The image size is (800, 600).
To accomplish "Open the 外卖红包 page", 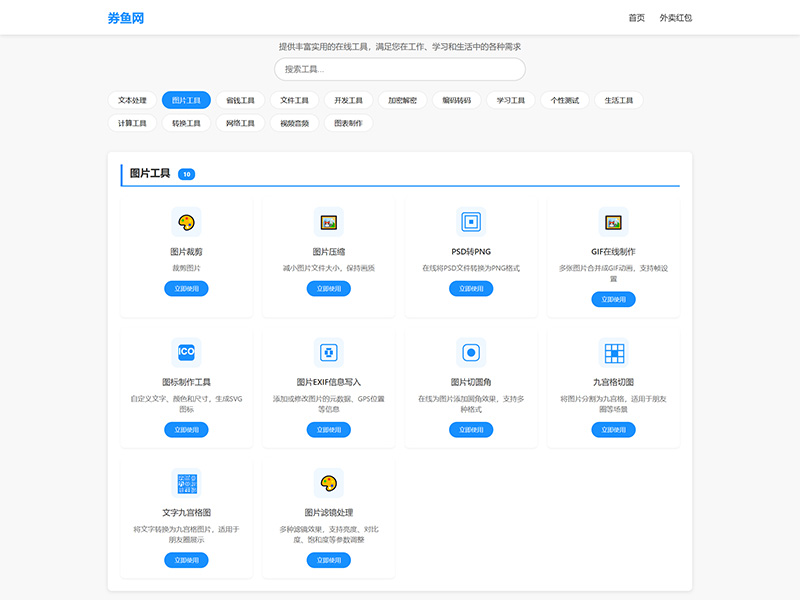I will (675, 17).
